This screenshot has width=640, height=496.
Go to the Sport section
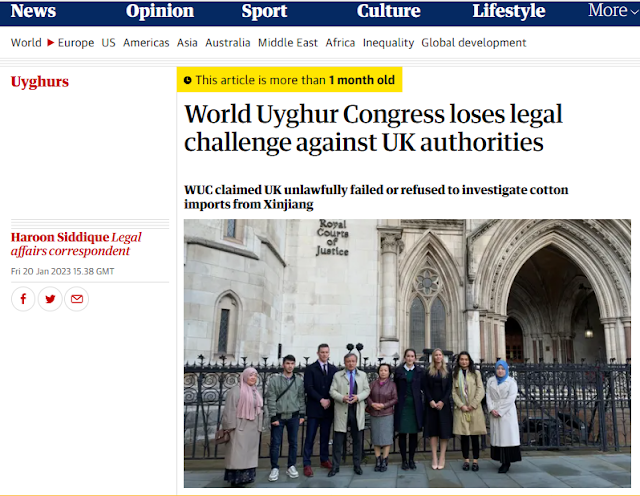[264, 11]
